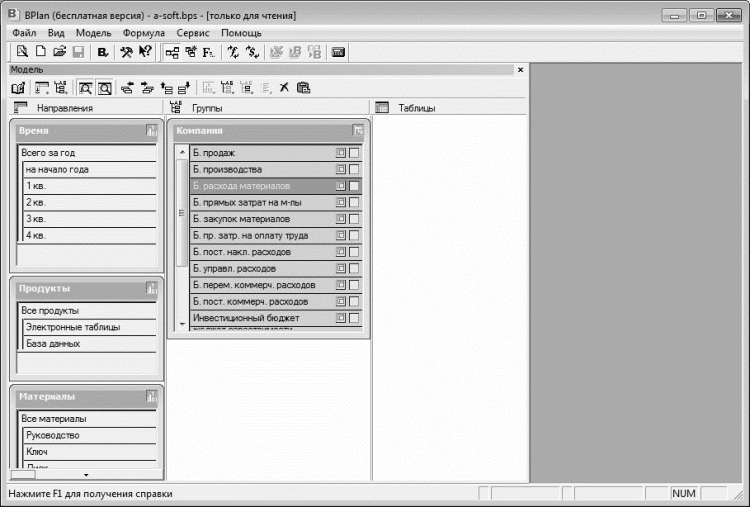750x507 pixels.
Task: Click the context help arrow-question icon
Action: tap(145, 52)
